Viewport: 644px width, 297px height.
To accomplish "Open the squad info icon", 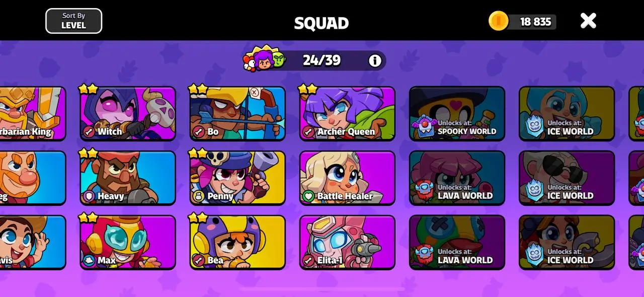I will (375, 61).
